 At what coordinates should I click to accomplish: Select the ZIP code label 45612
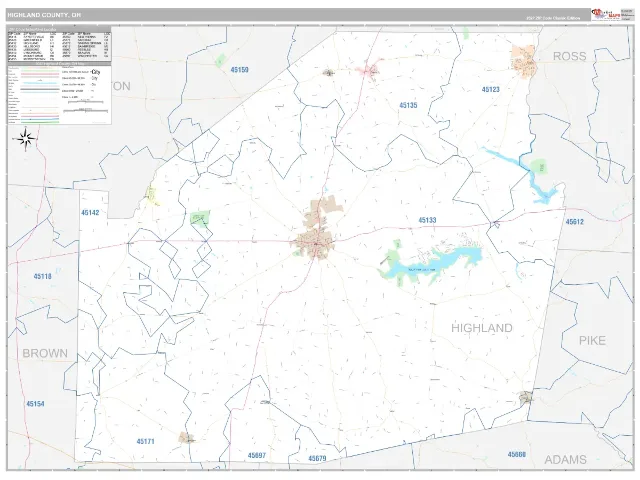click(574, 222)
